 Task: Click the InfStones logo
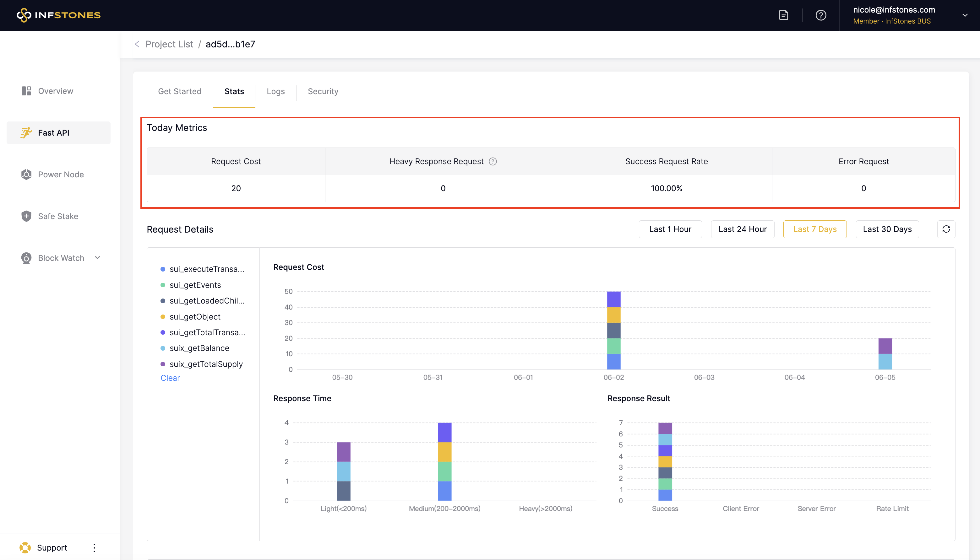pyautogui.click(x=58, y=15)
